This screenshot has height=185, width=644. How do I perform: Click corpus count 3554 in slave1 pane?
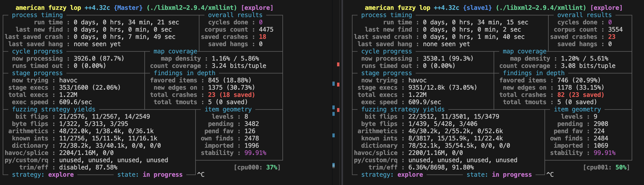pyautogui.click(x=615, y=30)
